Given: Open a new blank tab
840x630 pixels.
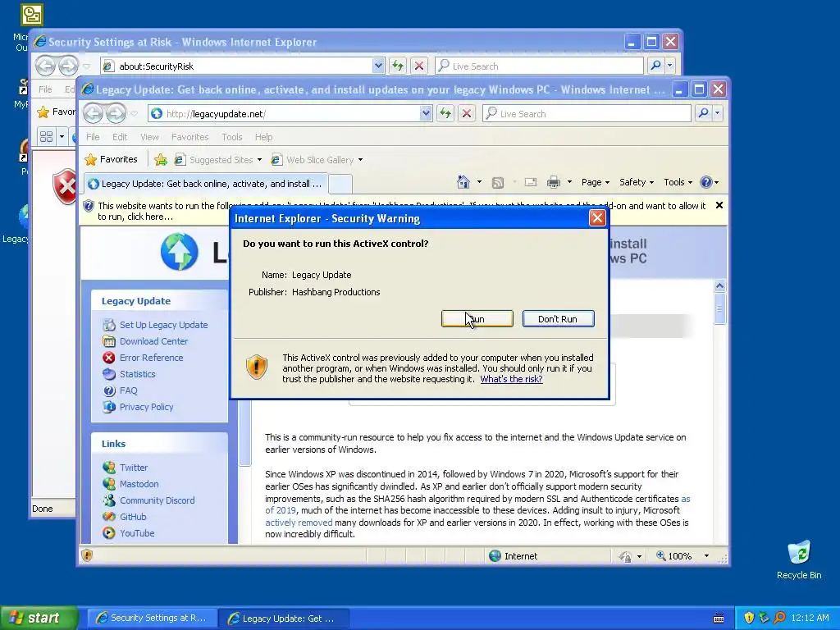Looking at the screenshot, I should (x=340, y=184).
